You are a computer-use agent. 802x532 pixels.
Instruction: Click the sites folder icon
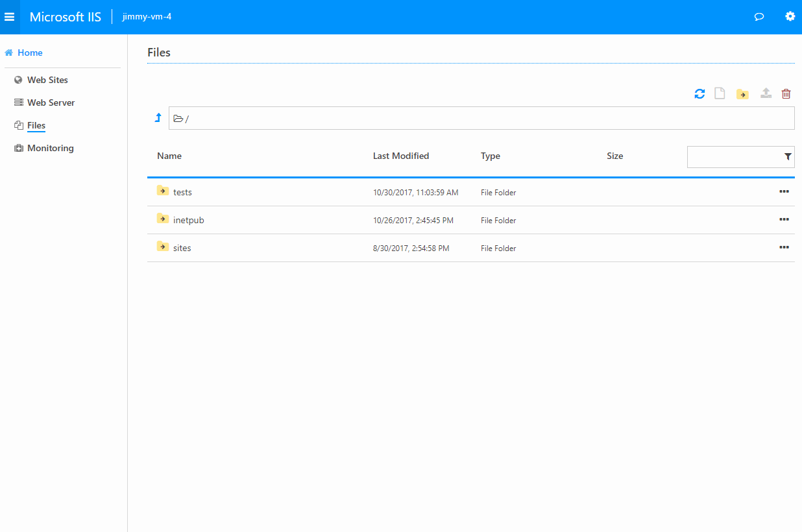(x=163, y=247)
